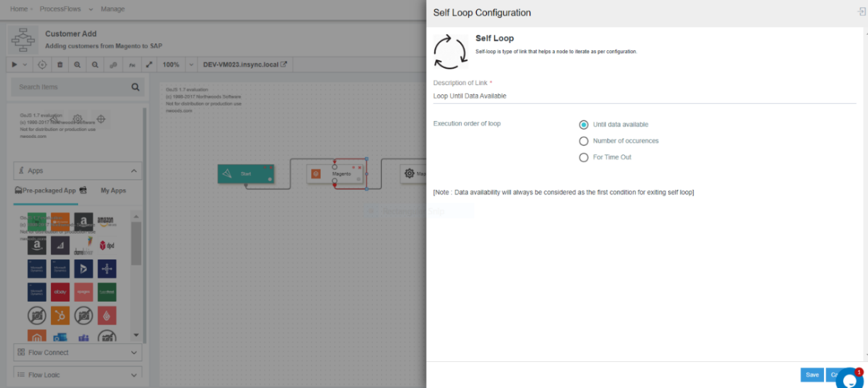The image size is (868, 388).
Task: Choose Number of occurences radio button
Action: 584,141
